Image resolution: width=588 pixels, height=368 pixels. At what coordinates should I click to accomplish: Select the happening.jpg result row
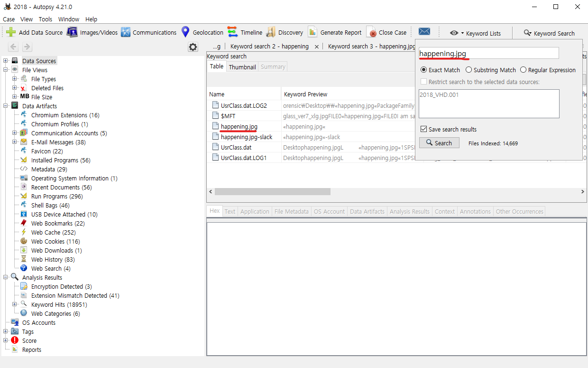[x=311, y=127]
